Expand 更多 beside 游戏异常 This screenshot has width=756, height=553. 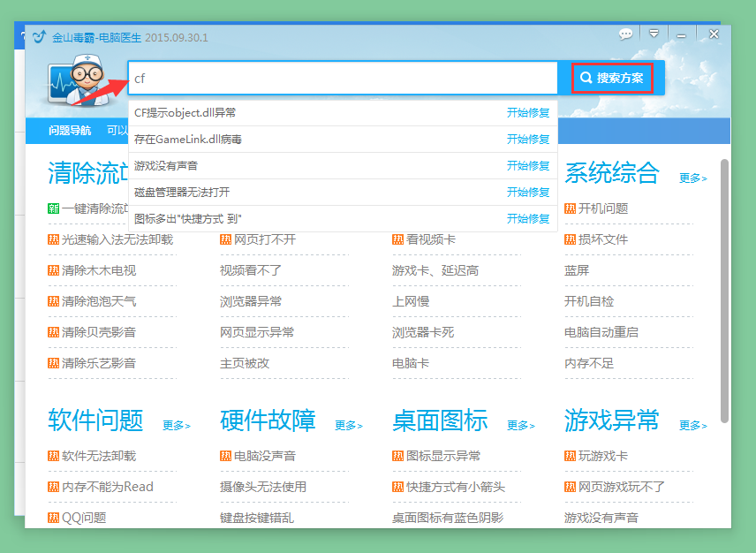pyautogui.click(x=692, y=425)
